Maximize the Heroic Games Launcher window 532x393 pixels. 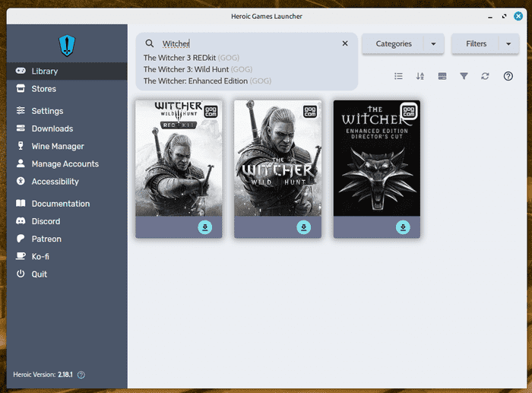(x=504, y=16)
